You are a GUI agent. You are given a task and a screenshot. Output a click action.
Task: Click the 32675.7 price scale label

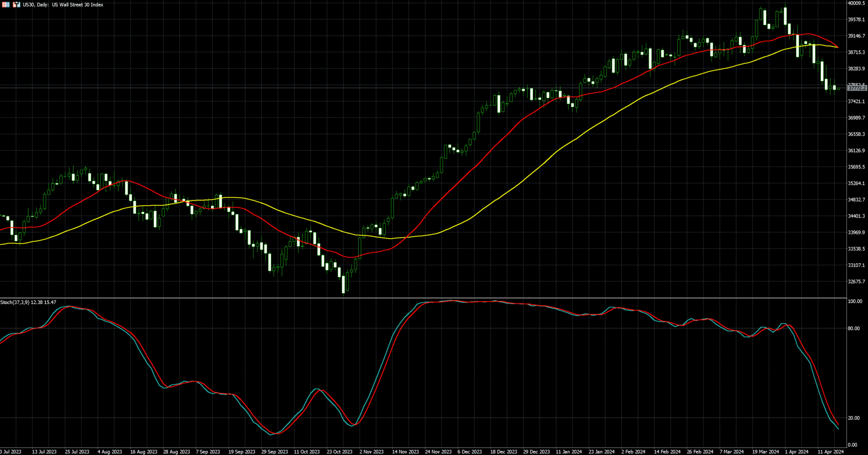pos(856,281)
